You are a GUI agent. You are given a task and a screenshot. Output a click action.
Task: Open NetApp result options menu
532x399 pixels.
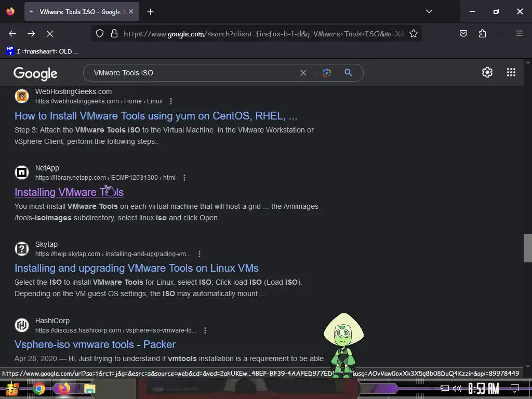pos(184,178)
